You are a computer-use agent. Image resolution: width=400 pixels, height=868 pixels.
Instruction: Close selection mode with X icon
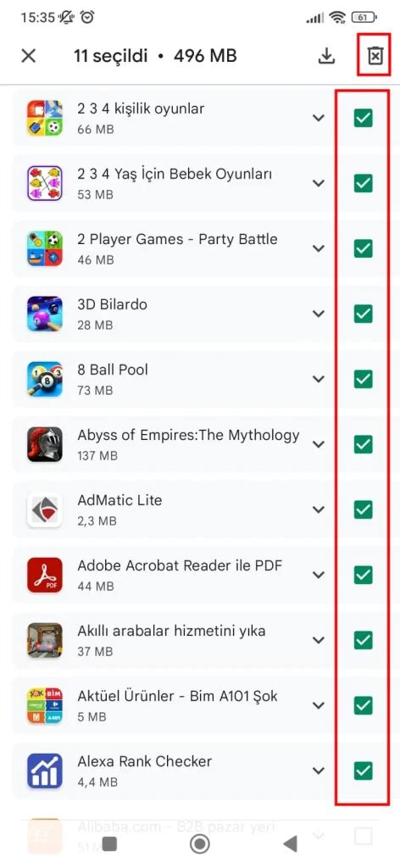(x=28, y=56)
